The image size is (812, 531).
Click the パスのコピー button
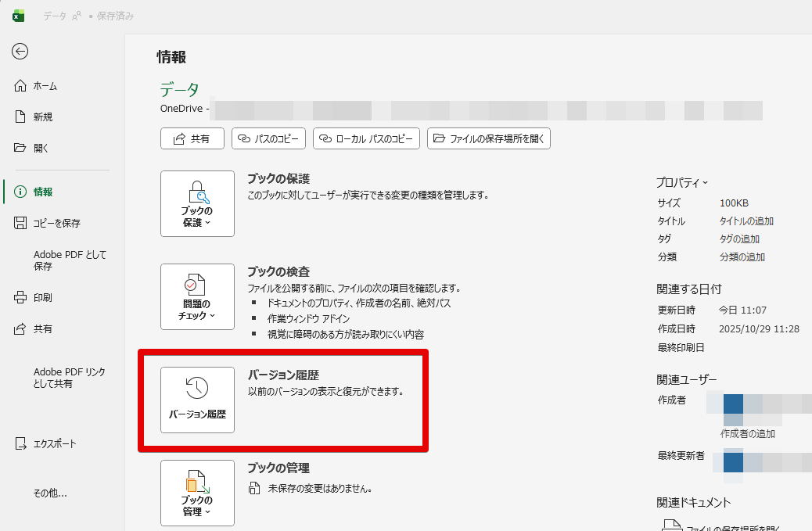coord(268,138)
